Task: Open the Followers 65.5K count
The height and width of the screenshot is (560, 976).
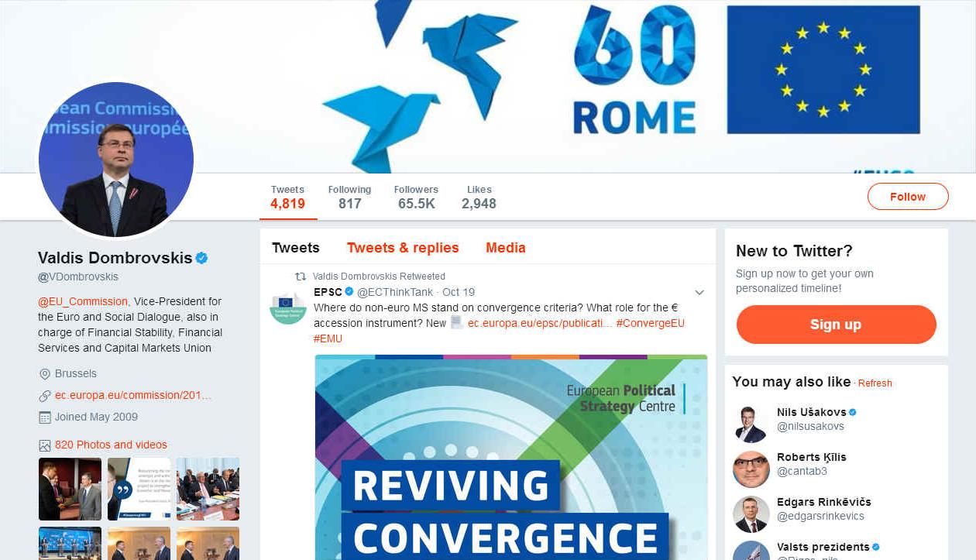Action: pyautogui.click(x=416, y=198)
